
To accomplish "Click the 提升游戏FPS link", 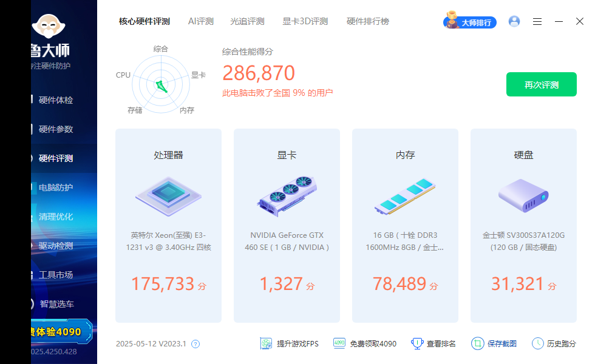I will 297,344.
